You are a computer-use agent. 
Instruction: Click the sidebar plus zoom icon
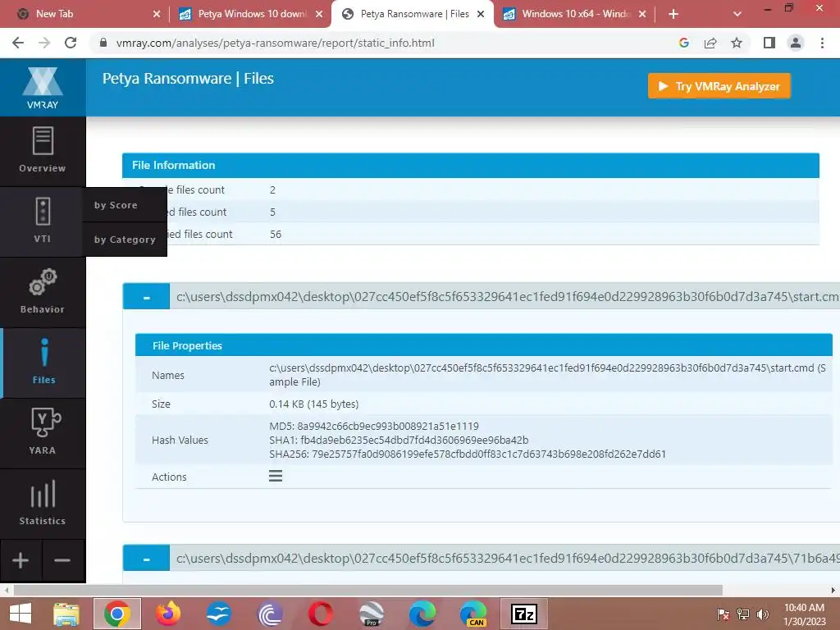[x=21, y=560]
